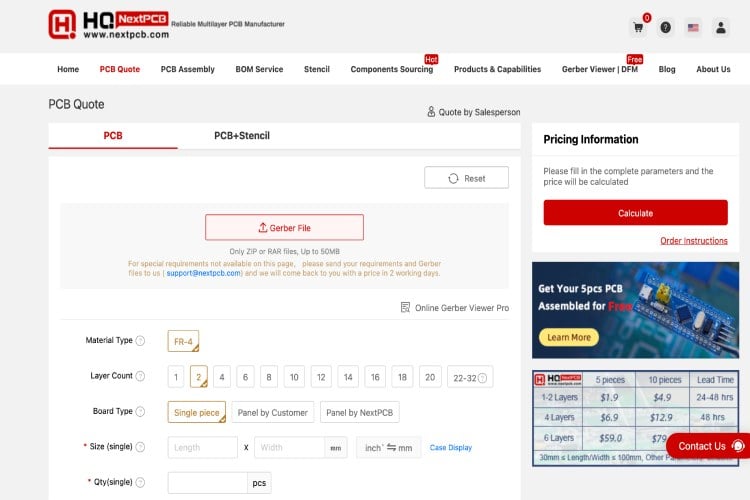This screenshot has width=750, height=500.
Task: Click the Reset button
Action: pos(466,178)
